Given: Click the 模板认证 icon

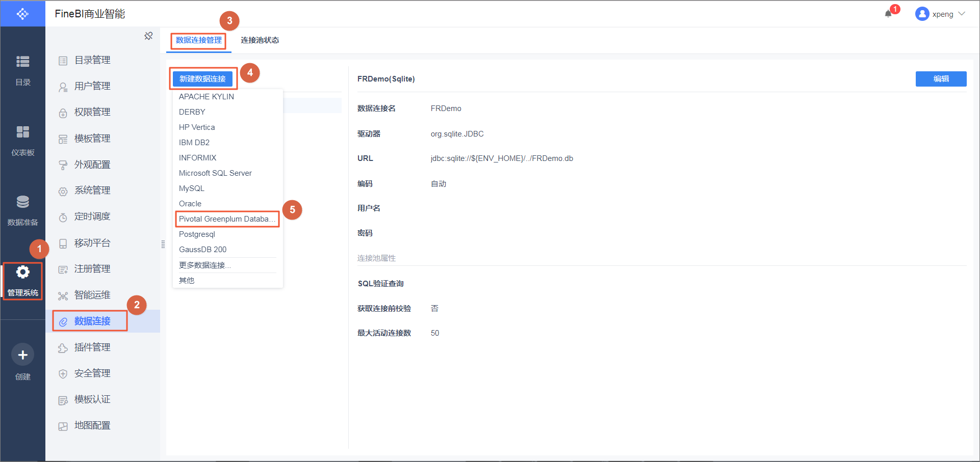Looking at the screenshot, I should coord(63,400).
